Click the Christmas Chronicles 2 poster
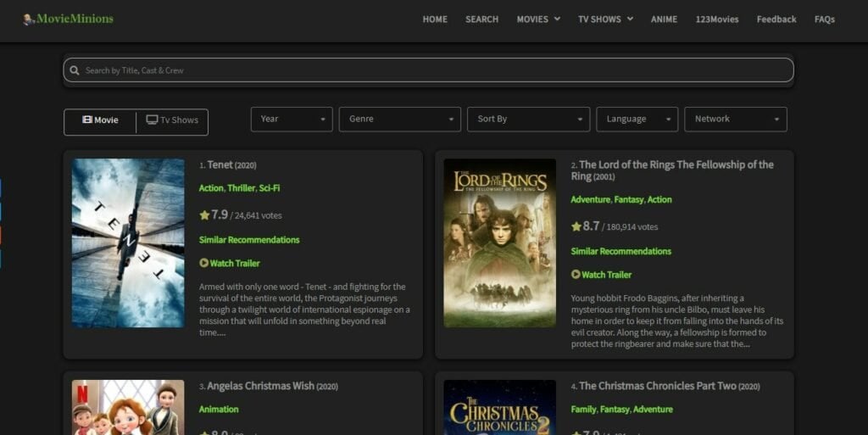The width and height of the screenshot is (868, 435). 500,407
